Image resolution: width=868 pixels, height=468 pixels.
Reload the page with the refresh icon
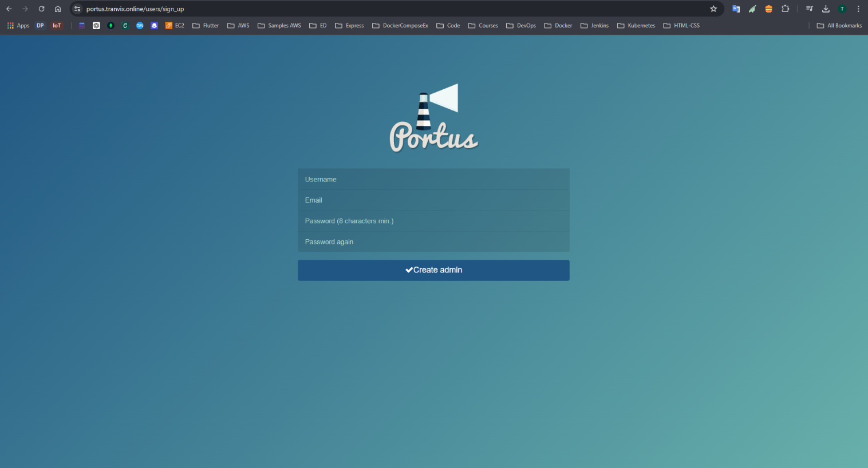[x=41, y=9]
